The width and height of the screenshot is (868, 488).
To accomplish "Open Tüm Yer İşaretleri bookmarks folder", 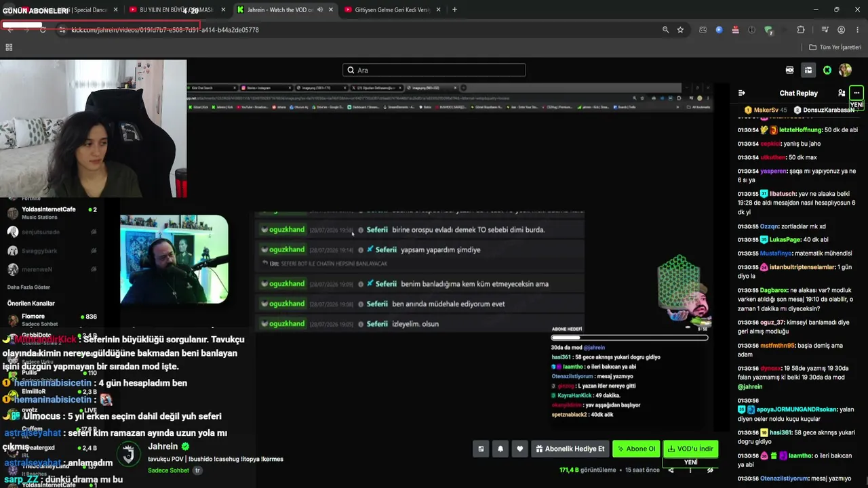I will click(835, 47).
